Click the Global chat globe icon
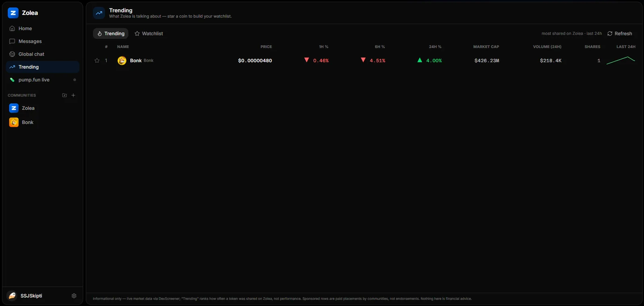The image size is (644, 306). pyautogui.click(x=12, y=54)
